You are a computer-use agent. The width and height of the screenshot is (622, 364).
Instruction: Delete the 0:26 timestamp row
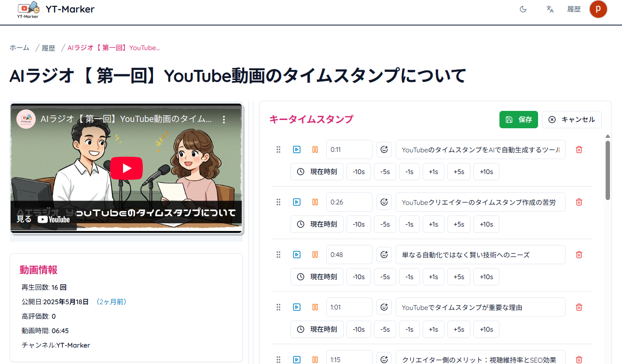point(579,202)
